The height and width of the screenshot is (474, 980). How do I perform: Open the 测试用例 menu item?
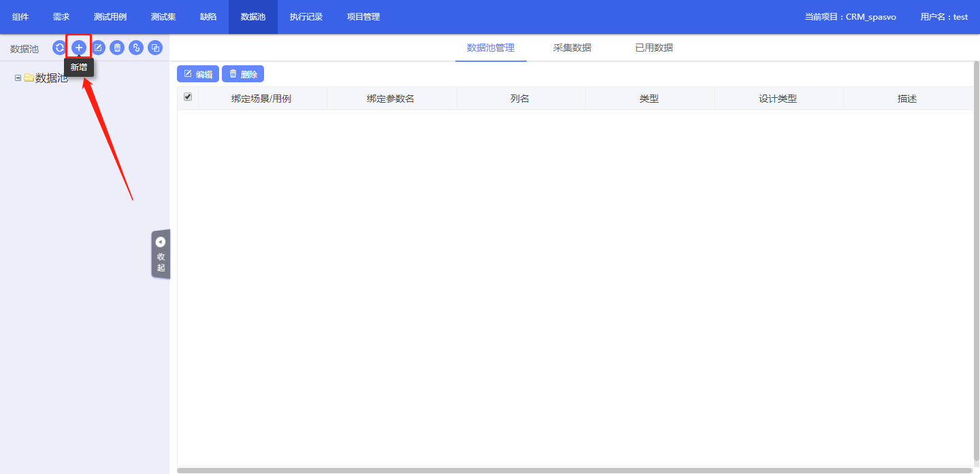tap(110, 17)
